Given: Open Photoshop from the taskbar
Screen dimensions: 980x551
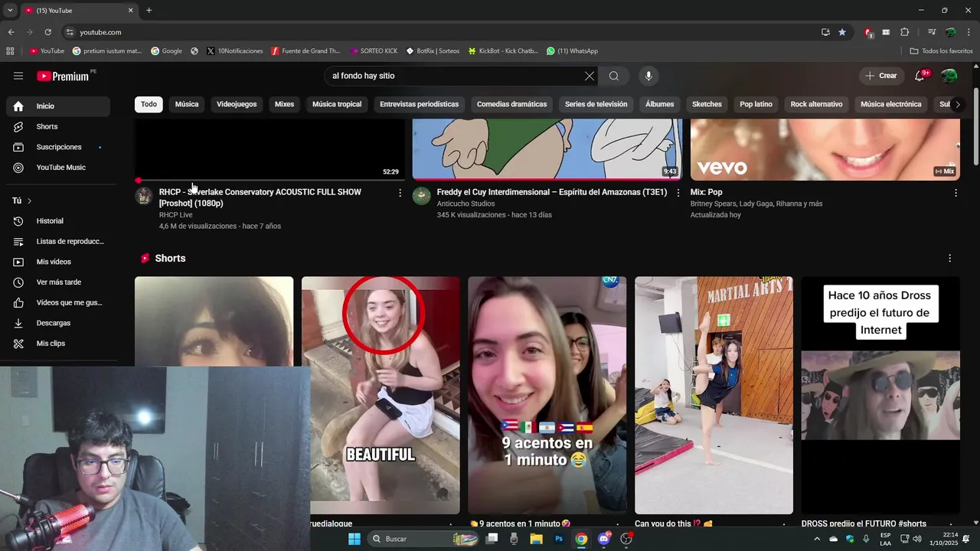Looking at the screenshot, I should click(x=559, y=539).
